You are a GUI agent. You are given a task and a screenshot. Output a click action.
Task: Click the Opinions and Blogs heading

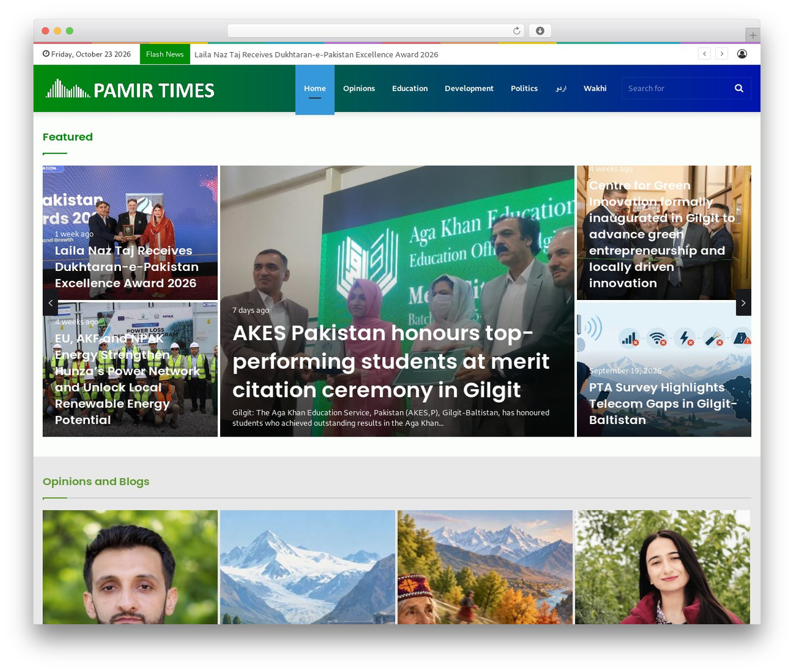(96, 482)
